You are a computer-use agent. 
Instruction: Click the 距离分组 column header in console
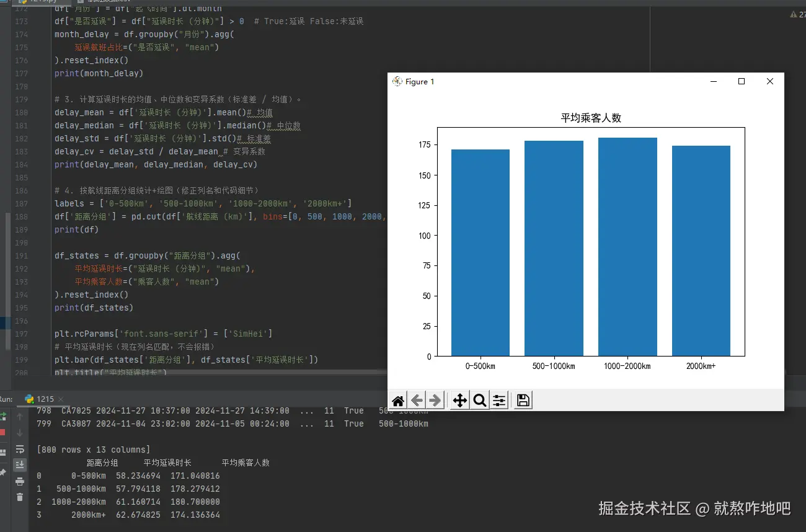pos(102,463)
